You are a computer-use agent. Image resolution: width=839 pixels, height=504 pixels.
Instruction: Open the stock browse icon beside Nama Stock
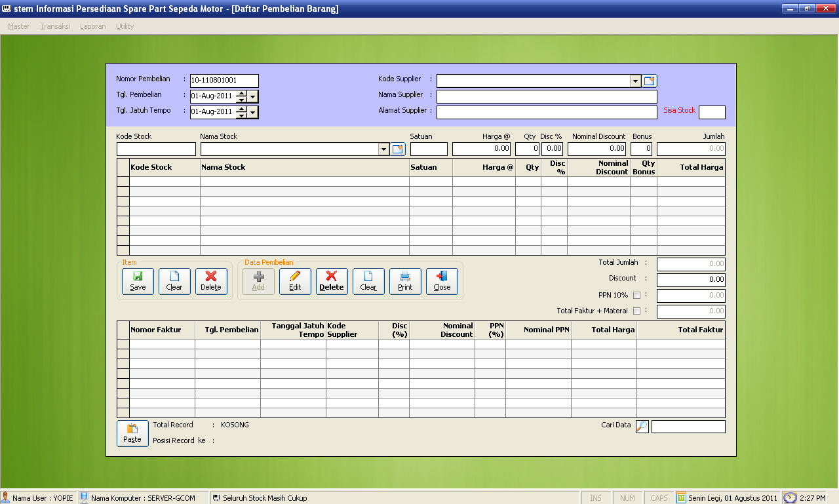398,149
